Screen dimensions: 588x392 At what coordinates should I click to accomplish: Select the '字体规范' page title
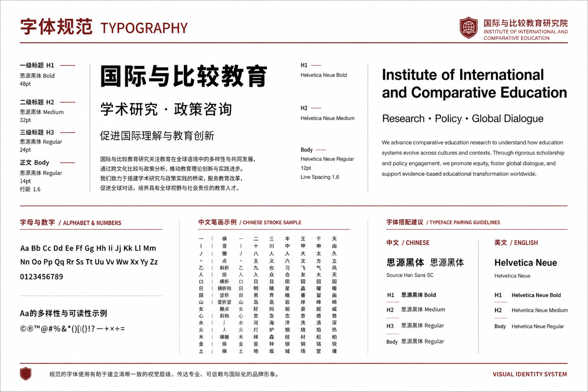pos(56,27)
